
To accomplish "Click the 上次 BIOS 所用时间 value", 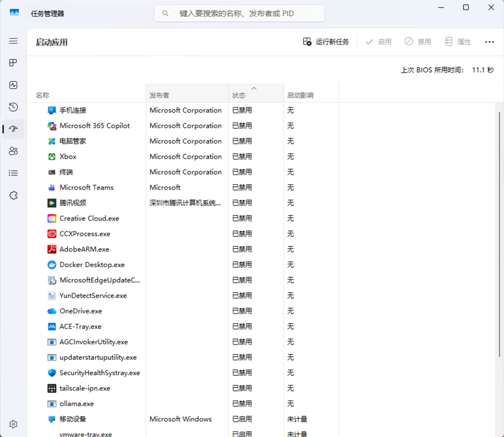I will pos(483,70).
